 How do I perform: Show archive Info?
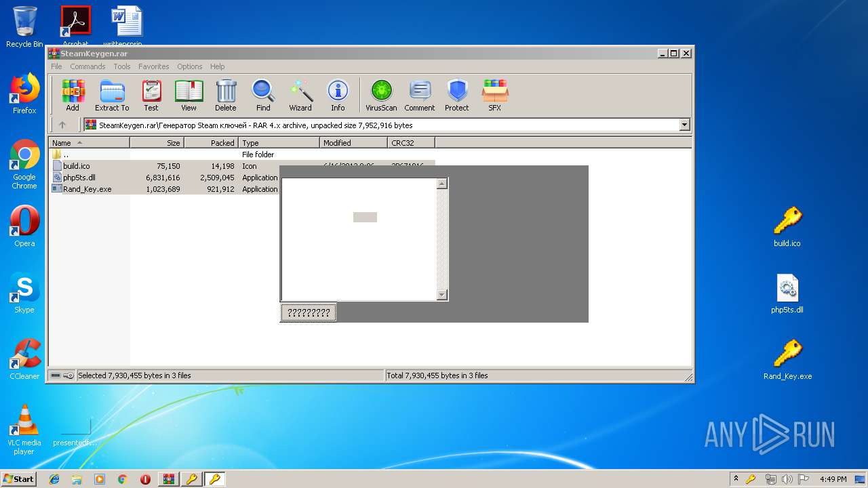338,96
